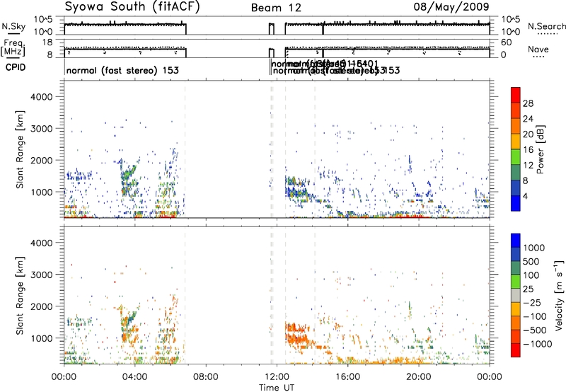Click the 'Nave' legend label
566x392 pixels.
click(538, 49)
